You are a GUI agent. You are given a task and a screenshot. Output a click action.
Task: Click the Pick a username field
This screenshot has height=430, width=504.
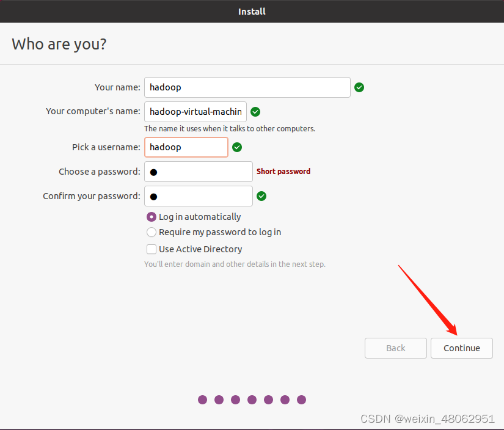point(186,147)
